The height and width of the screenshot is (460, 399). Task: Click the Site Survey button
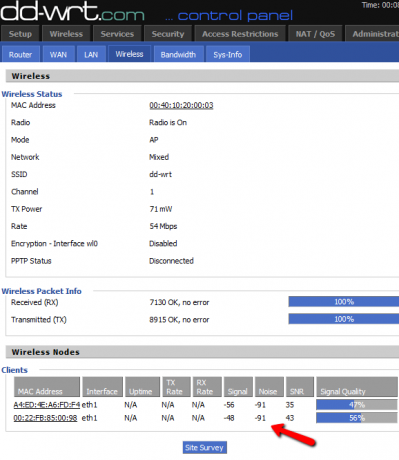tap(205, 447)
